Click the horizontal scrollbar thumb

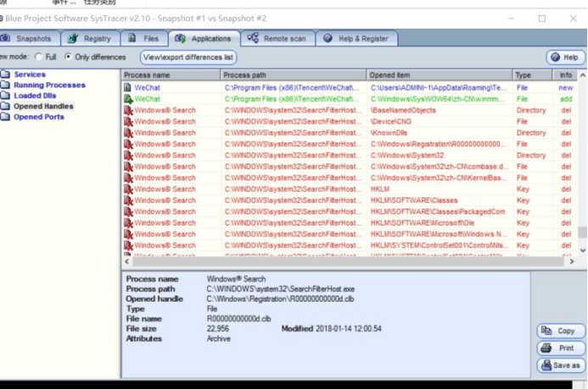pos(348,261)
